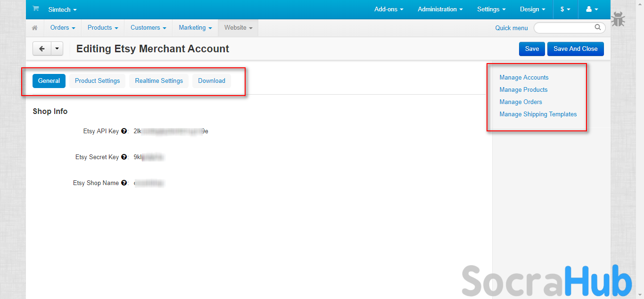Click the Shop Info section heading

(50, 112)
